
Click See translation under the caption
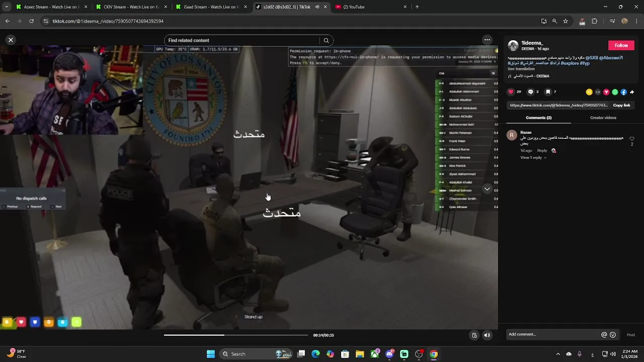tap(521, 69)
